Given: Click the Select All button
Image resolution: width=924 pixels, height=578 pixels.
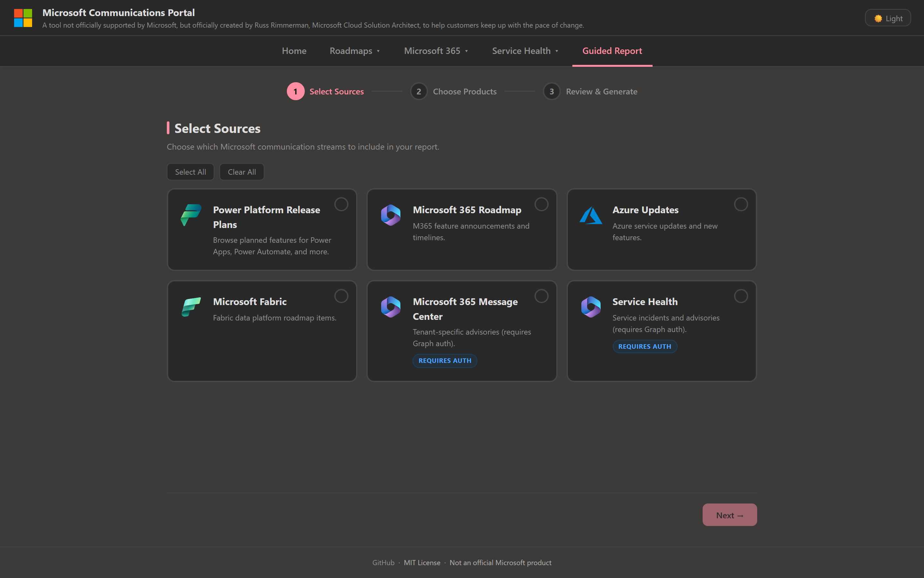Looking at the screenshot, I should 191,172.
